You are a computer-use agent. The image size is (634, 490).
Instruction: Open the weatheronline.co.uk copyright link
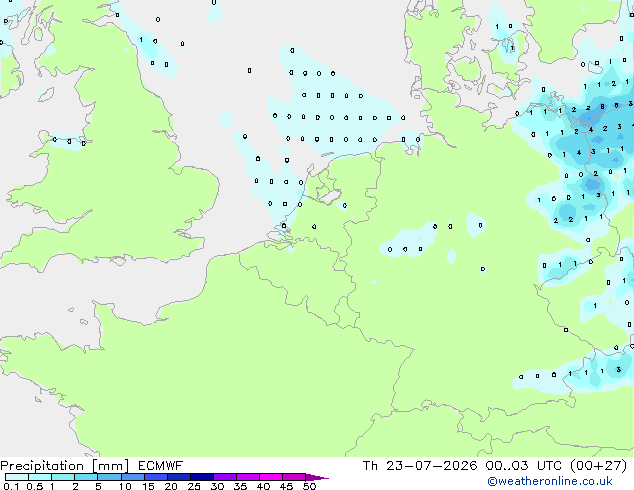[x=550, y=481]
